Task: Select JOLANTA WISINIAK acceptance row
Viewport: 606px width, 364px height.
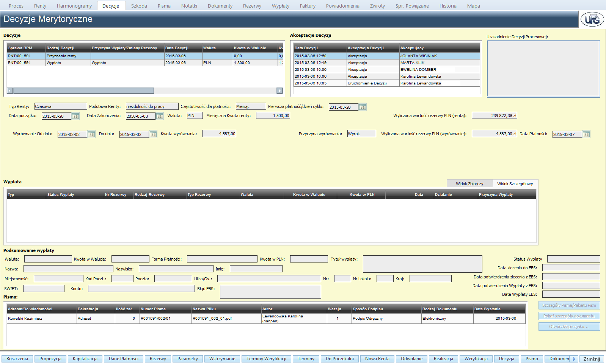Action: 387,56
